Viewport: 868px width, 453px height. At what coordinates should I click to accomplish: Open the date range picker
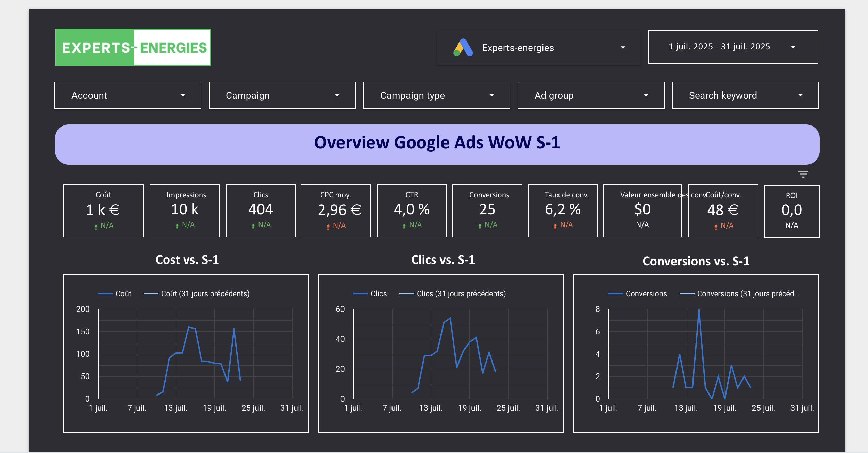point(733,47)
